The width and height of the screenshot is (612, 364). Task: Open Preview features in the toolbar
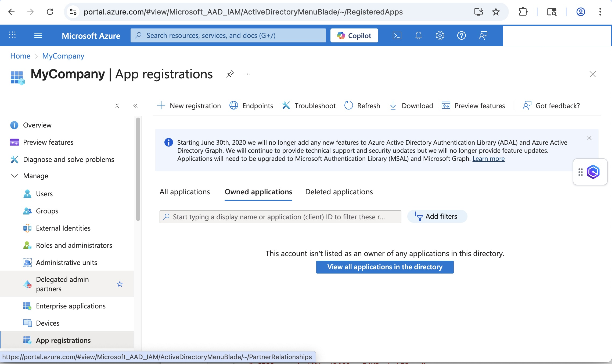click(x=473, y=106)
